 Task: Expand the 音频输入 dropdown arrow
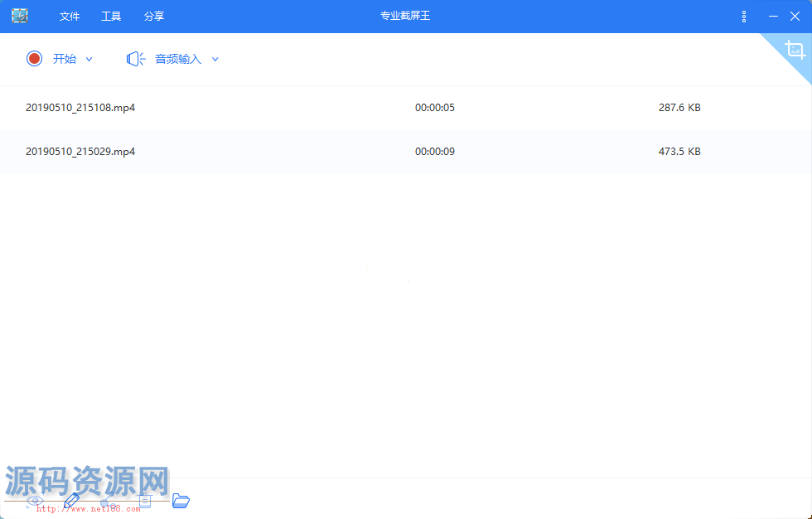pos(215,59)
